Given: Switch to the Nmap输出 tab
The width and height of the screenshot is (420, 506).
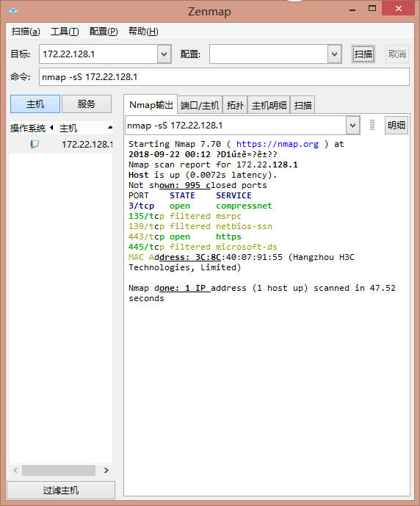Looking at the screenshot, I should pos(151,105).
